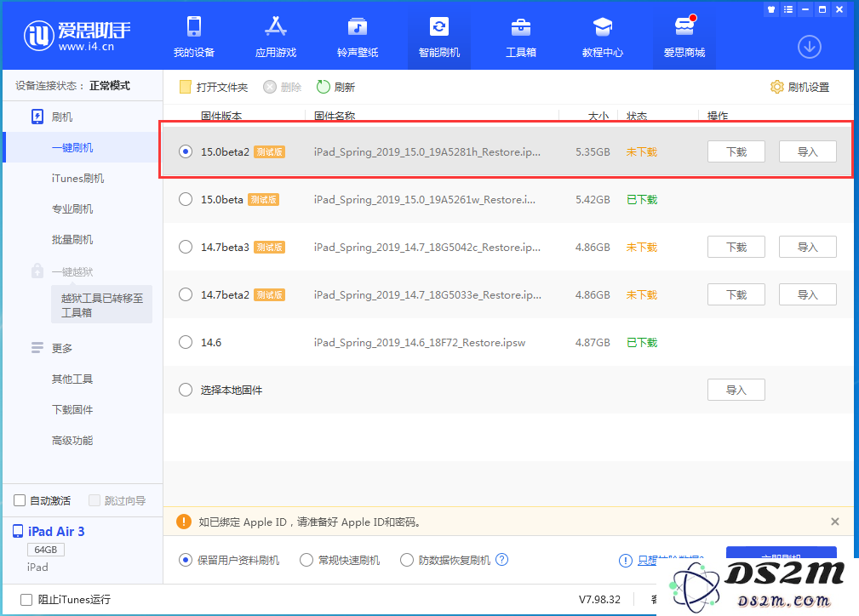The width and height of the screenshot is (859, 616).
Task: Click 5.35GB size cell
Action: point(593,151)
